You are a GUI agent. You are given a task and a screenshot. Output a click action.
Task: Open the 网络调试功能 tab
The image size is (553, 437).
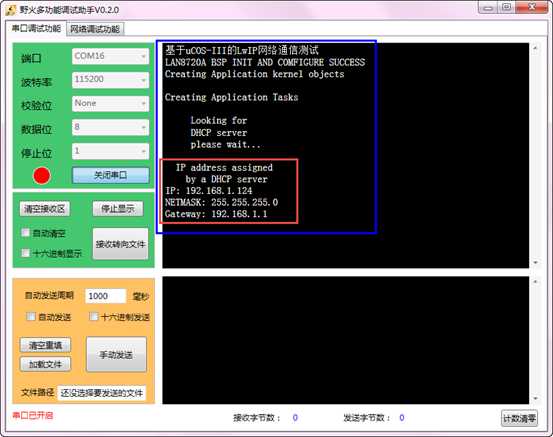(95, 29)
